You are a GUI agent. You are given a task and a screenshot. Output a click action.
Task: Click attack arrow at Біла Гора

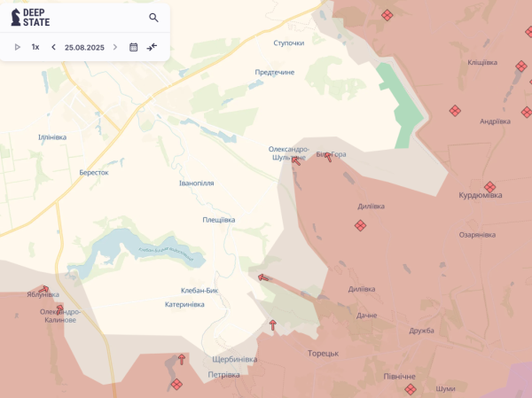pos(328,157)
